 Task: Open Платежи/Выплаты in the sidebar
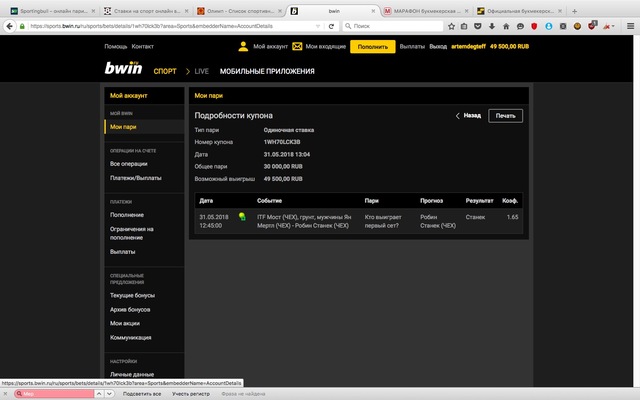coord(136,178)
